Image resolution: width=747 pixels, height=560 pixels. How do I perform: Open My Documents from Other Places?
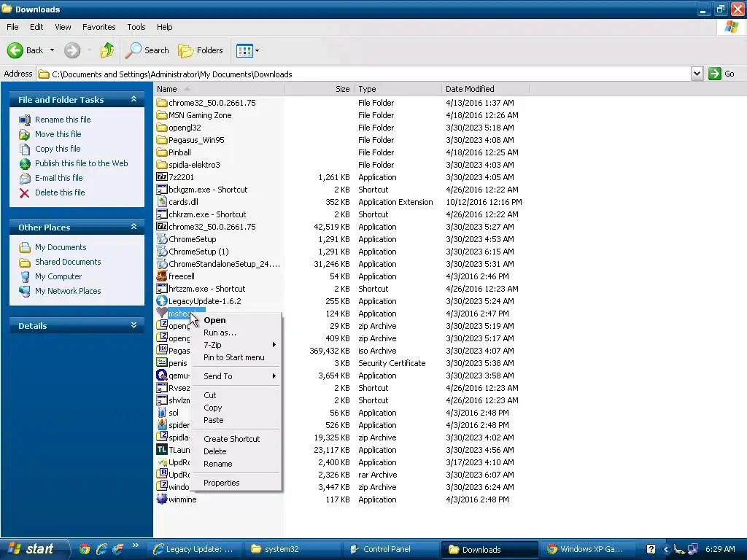click(61, 247)
